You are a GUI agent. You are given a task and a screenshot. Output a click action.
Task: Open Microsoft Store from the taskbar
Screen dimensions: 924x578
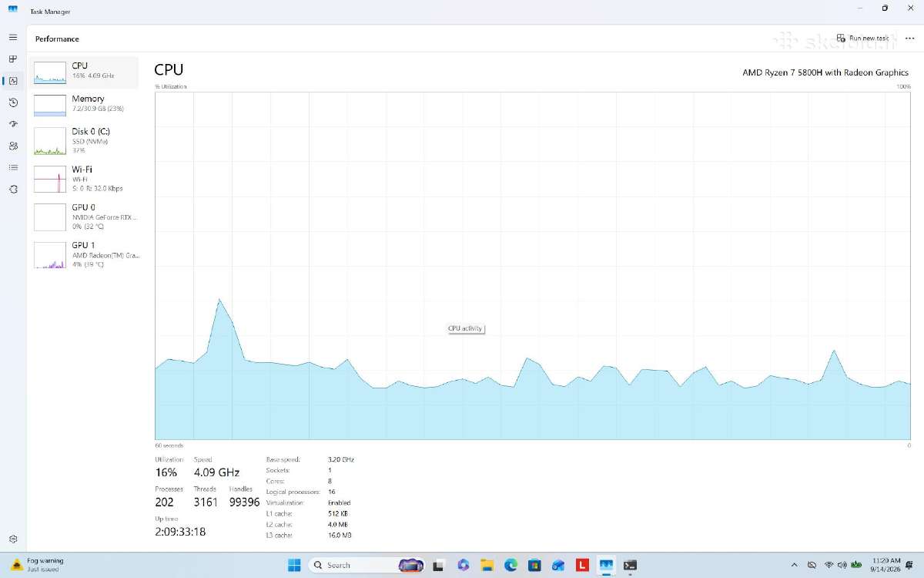point(534,565)
